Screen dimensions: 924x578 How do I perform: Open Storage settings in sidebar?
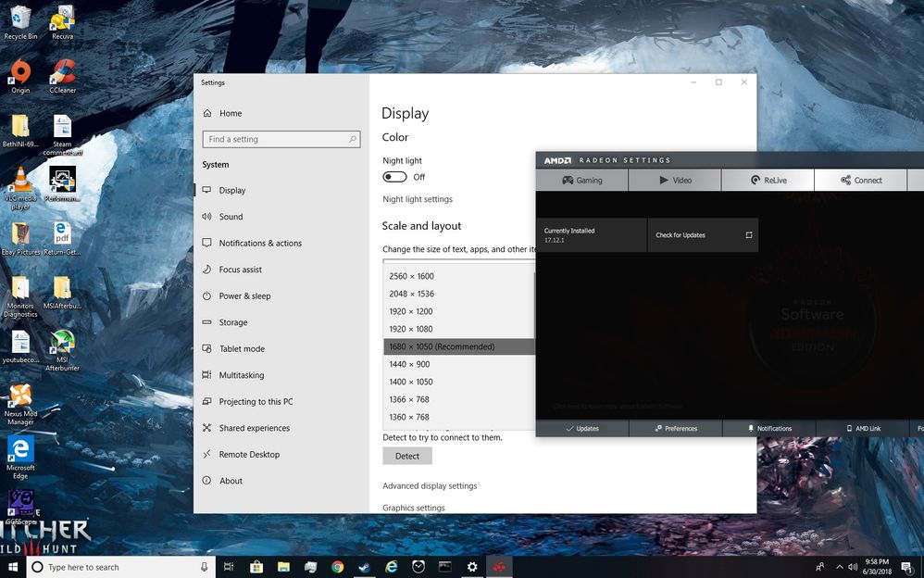[x=281, y=322]
